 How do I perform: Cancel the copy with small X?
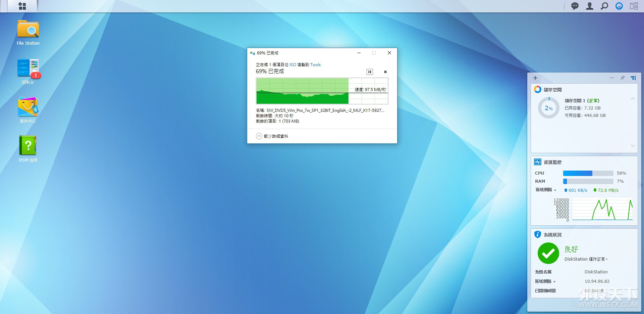385,72
